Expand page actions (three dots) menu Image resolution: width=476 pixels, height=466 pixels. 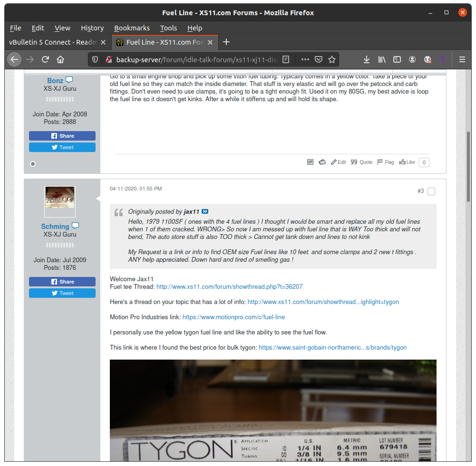(305, 59)
